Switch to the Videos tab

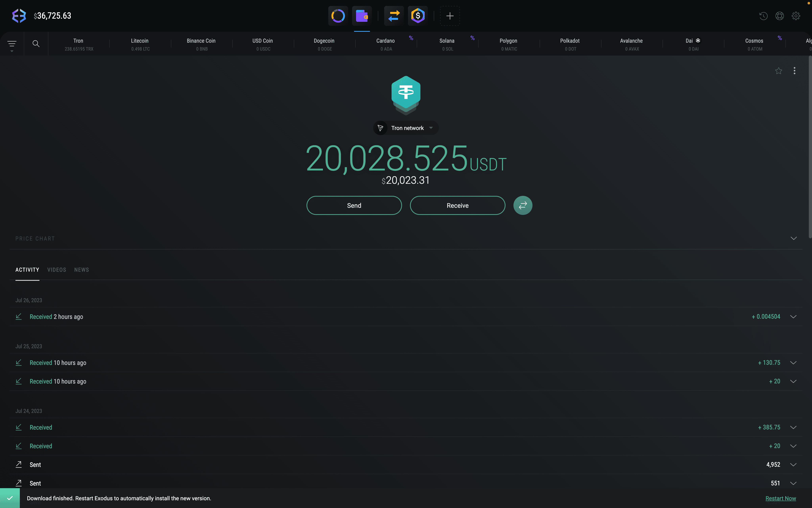click(x=57, y=270)
